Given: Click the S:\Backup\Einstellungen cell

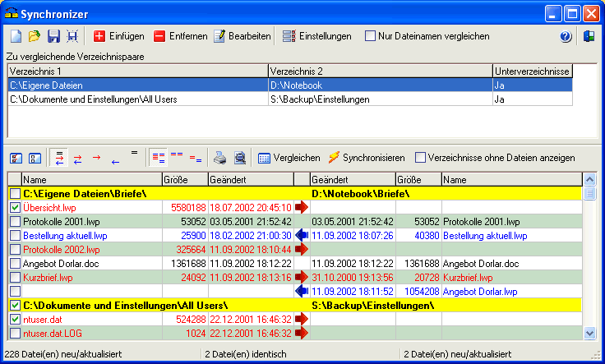Looking at the screenshot, I should (x=380, y=99).
